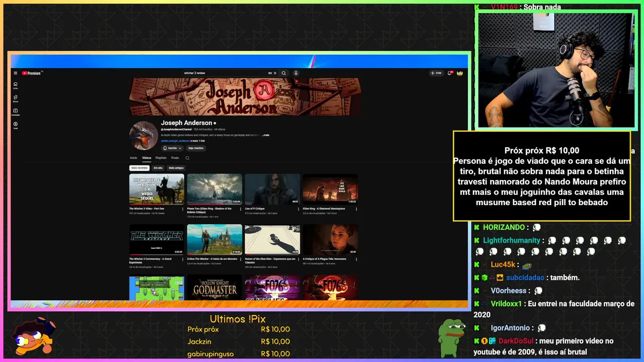Open the account avatar menu
Image resolution: width=644 pixels, height=362 pixels.
coord(460,73)
